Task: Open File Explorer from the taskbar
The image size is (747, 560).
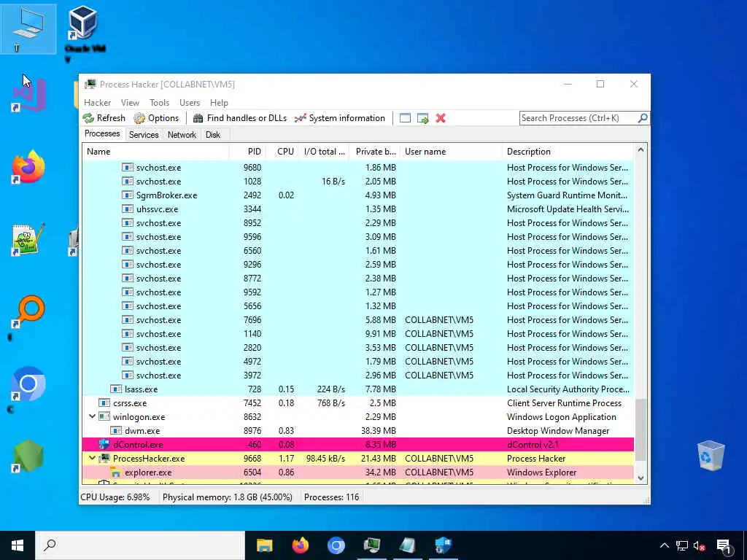Action: tap(264, 545)
